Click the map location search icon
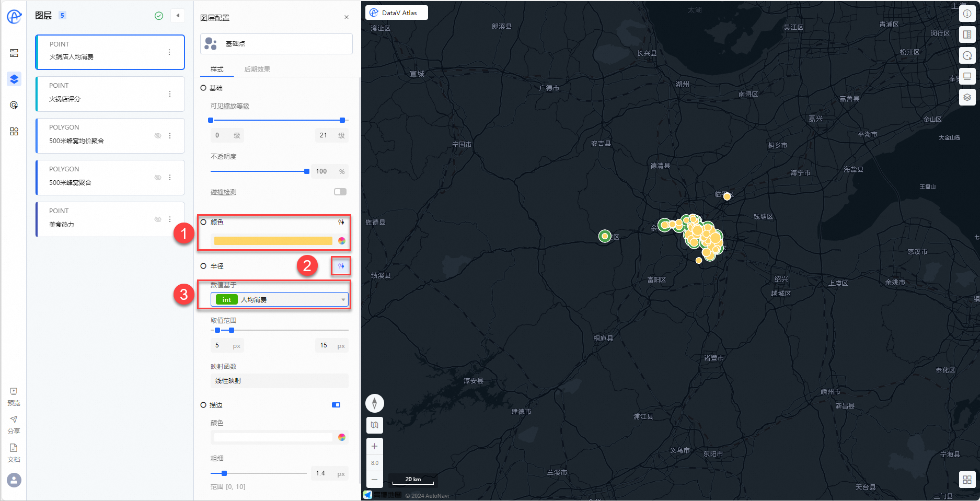The width and height of the screenshot is (980, 501). (967, 55)
